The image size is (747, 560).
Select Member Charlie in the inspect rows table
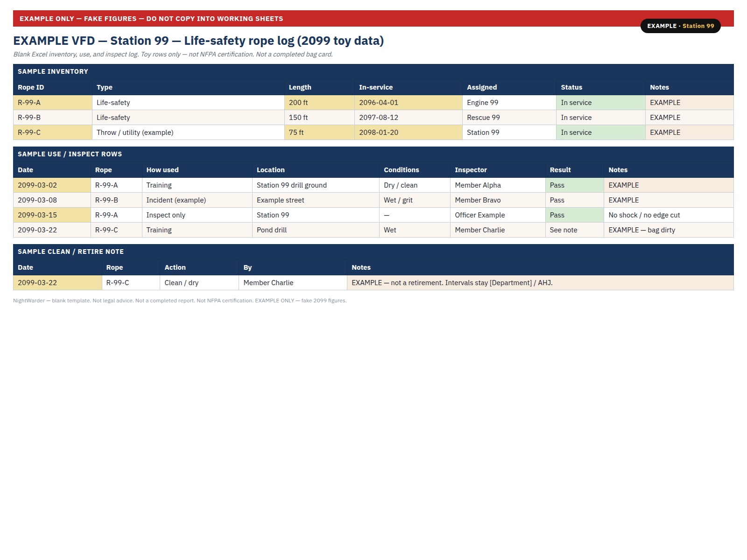498,230
